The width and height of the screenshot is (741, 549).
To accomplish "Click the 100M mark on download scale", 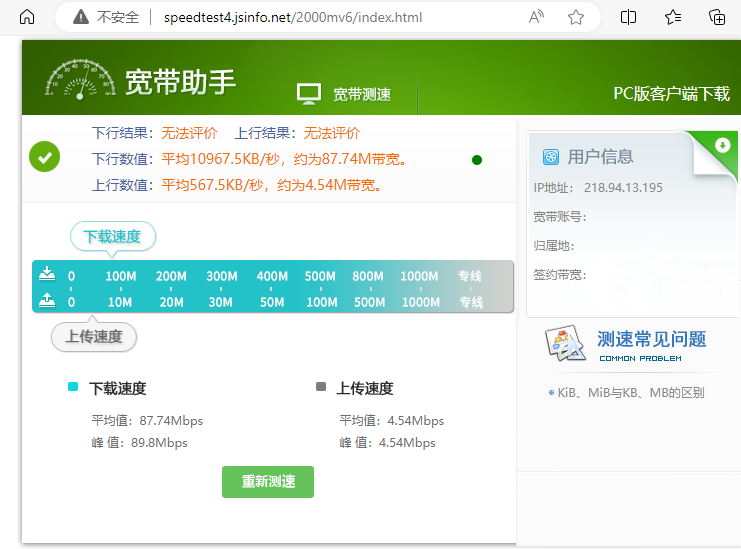I will 121,276.
